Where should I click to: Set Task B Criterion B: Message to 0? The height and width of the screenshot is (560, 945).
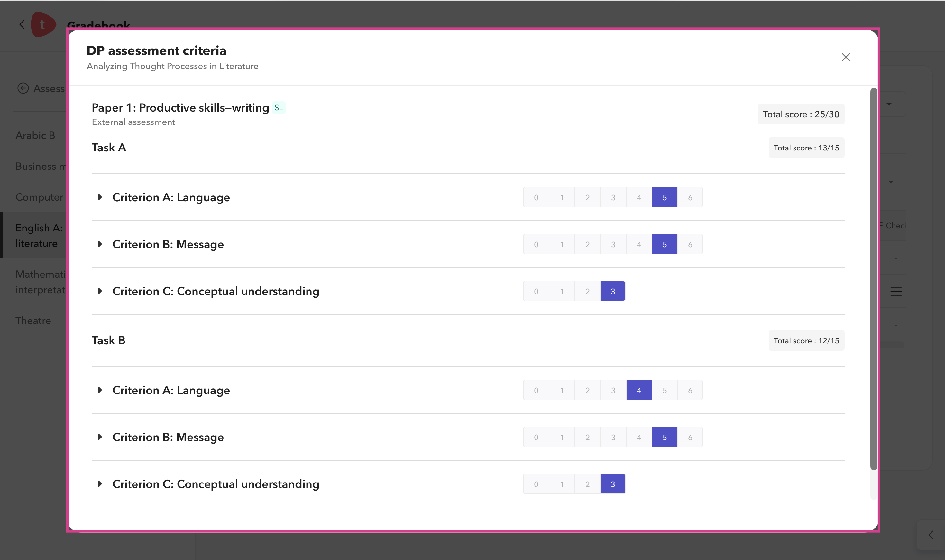pyautogui.click(x=536, y=437)
